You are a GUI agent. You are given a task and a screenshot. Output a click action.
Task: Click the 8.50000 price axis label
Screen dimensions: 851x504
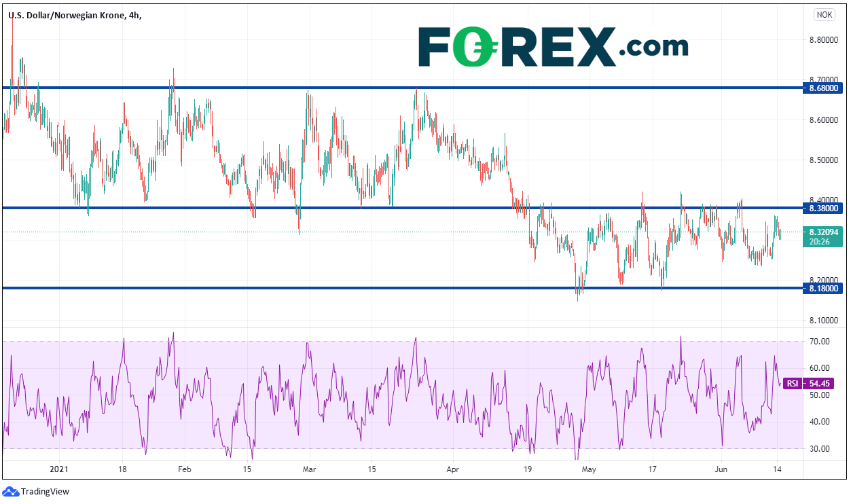click(x=822, y=160)
